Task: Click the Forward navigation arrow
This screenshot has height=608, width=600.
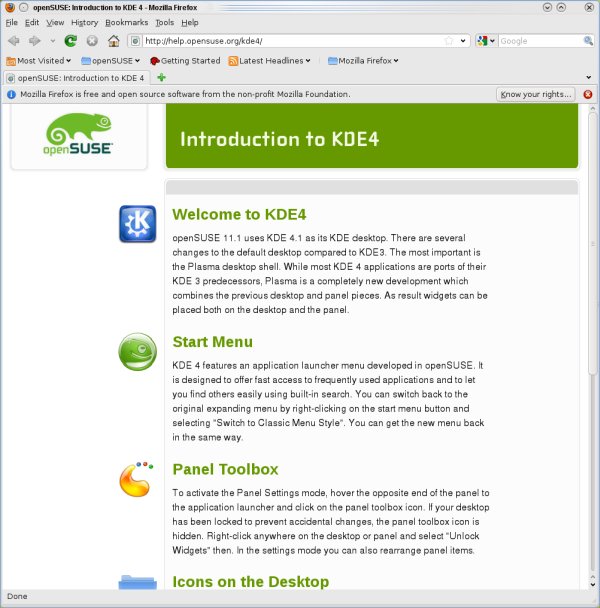Action: tap(35, 41)
